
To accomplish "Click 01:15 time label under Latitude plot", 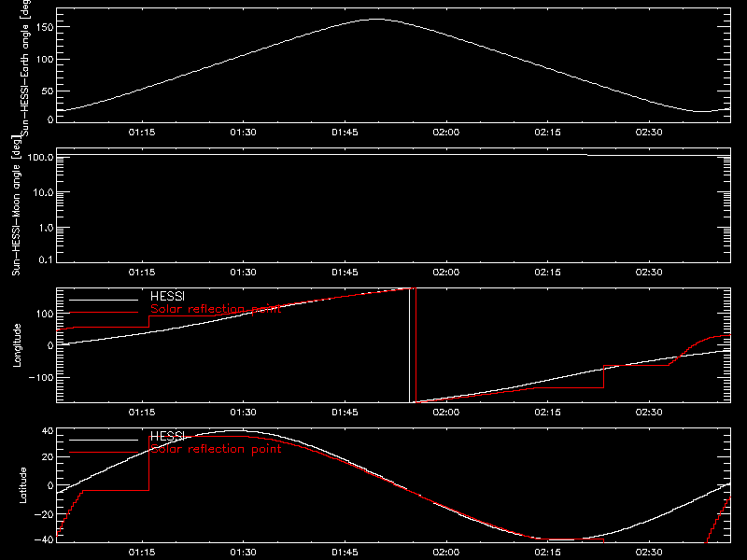I will coord(142,553).
